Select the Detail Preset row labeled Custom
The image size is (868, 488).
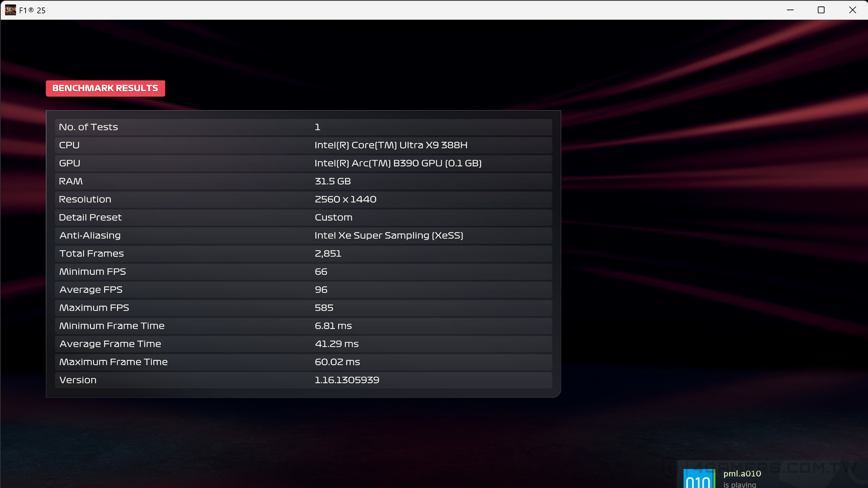point(303,217)
